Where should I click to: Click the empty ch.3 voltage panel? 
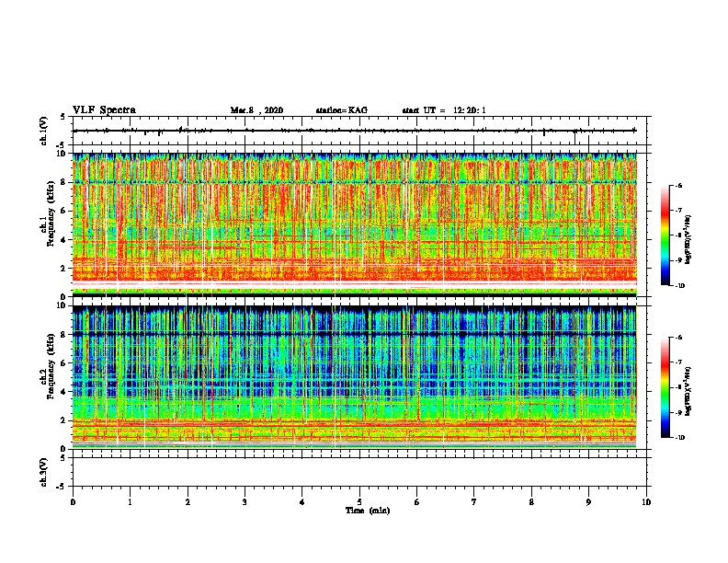[359, 472]
